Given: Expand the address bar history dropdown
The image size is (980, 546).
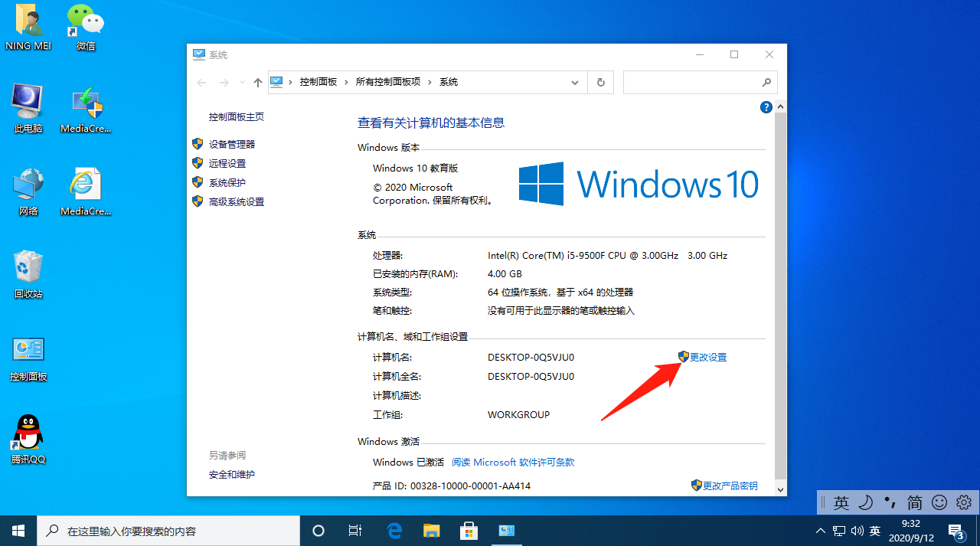Looking at the screenshot, I should 574,82.
